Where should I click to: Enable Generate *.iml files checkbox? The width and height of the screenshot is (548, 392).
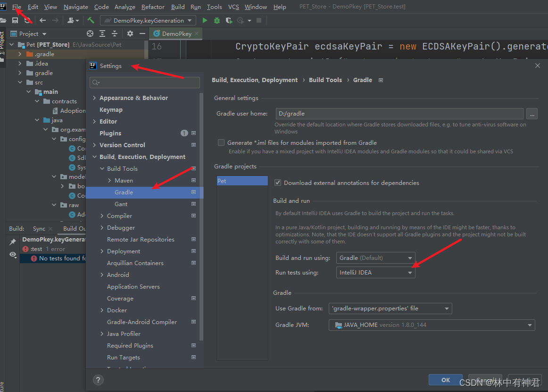221,142
